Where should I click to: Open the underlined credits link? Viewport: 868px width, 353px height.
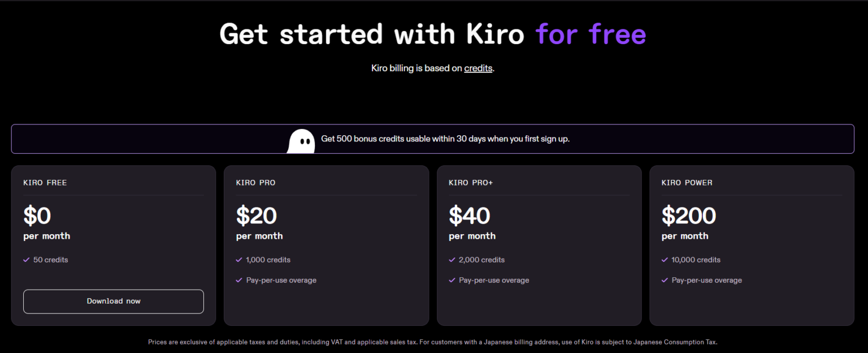pyautogui.click(x=478, y=68)
